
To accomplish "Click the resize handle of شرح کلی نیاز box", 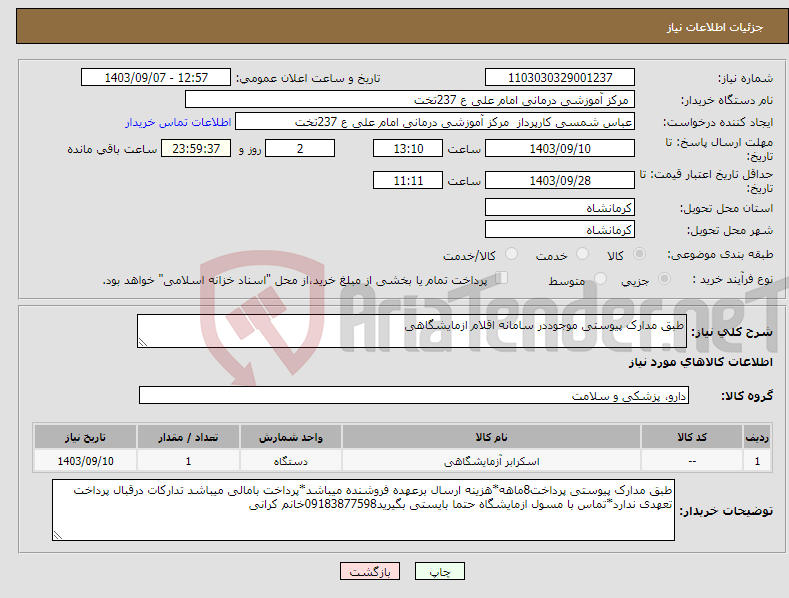I will click(143, 342).
